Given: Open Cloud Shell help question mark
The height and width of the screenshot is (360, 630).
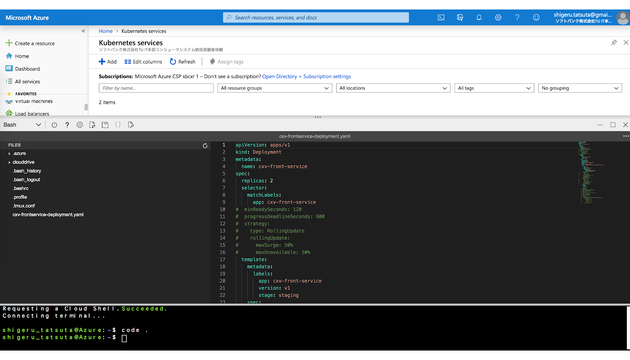Looking at the screenshot, I should point(67,125).
